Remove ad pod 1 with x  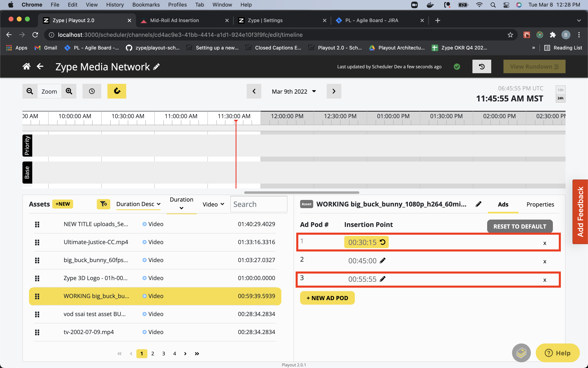(545, 243)
